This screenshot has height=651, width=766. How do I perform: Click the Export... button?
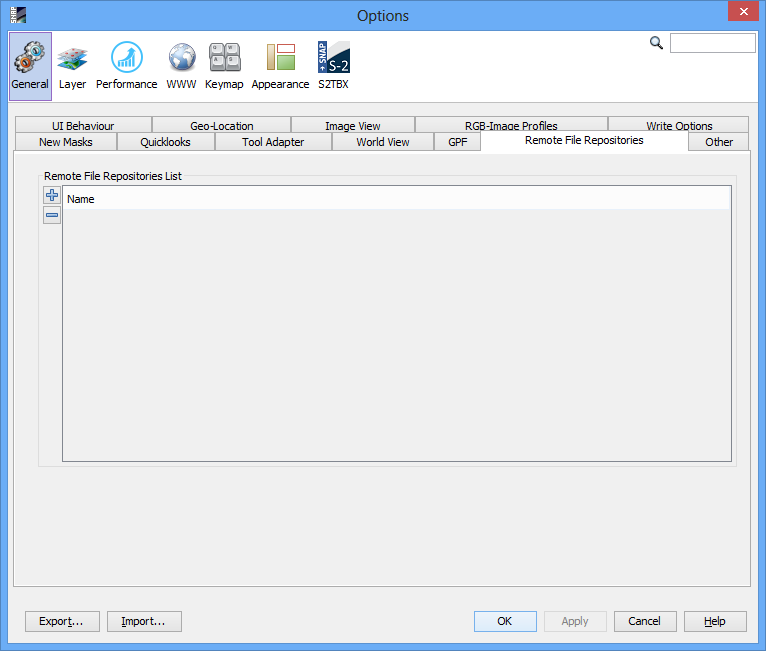(x=62, y=621)
